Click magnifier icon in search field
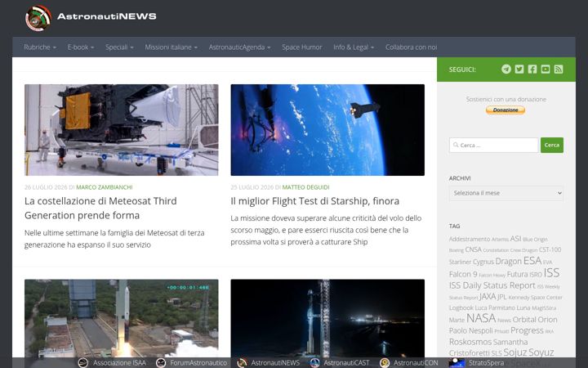Image resolution: width=588 pixels, height=368 pixels. (456, 145)
